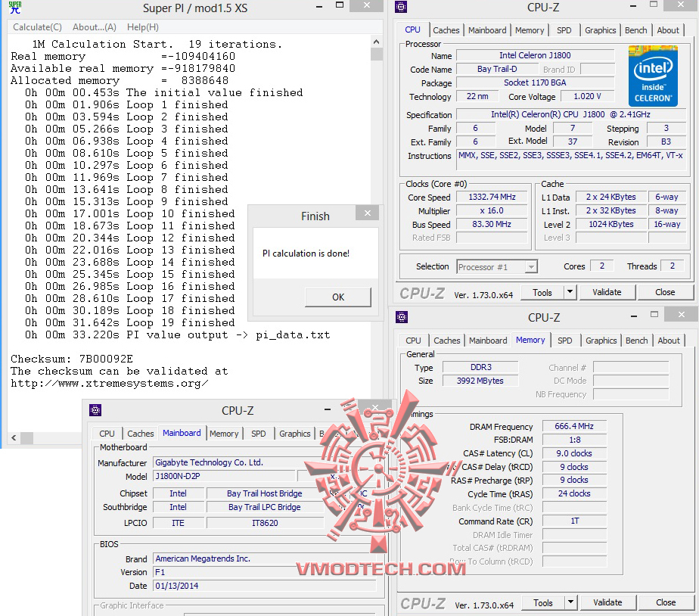This screenshot has height=616, width=699.
Task: Expand Tools dropdown arrow in Memory CPU-Z window
Action: [x=571, y=602]
